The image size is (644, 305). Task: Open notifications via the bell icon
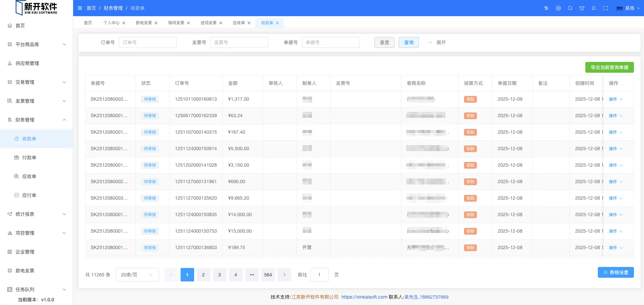click(x=594, y=8)
